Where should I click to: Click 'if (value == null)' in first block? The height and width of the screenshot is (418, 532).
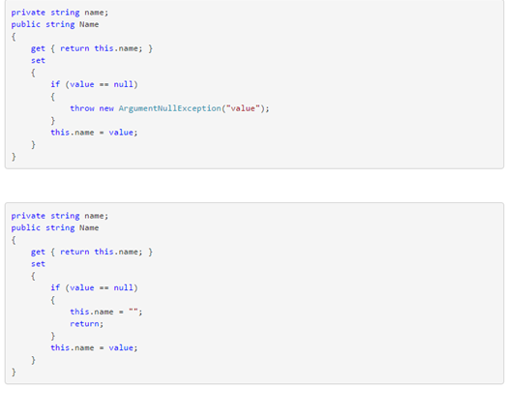(x=95, y=84)
